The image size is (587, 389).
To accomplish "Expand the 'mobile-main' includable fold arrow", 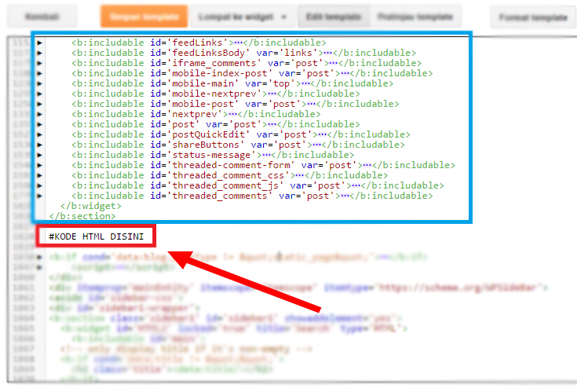I will (40, 83).
